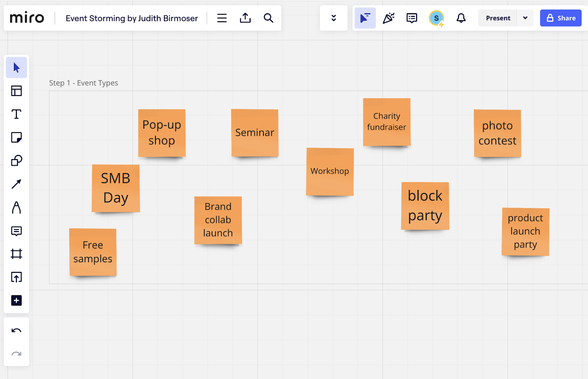Select the Text tool
This screenshot has width=588, height=379.
pyautogui.click(x=16, y=114)
